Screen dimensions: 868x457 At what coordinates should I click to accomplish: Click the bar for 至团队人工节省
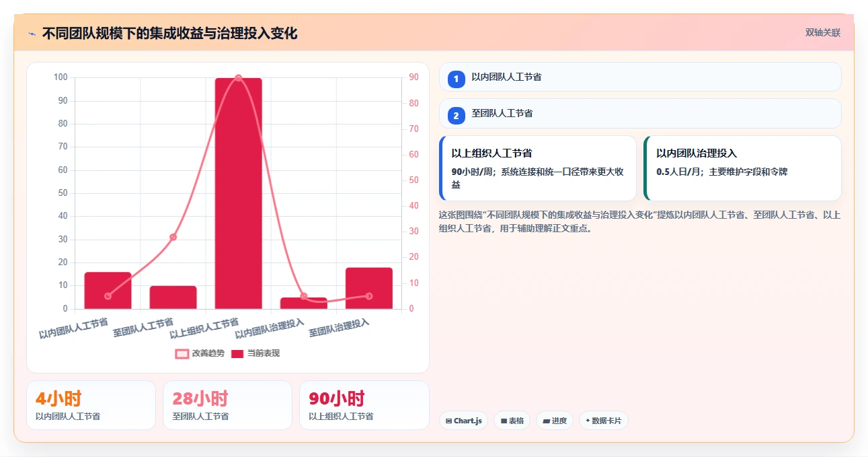[x=173, y=297]
